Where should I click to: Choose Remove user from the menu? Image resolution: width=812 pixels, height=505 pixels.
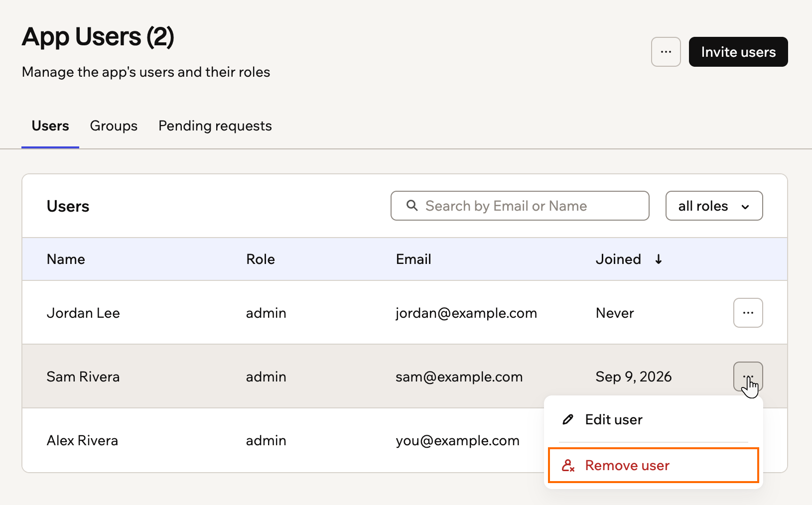tap(653, 465)
